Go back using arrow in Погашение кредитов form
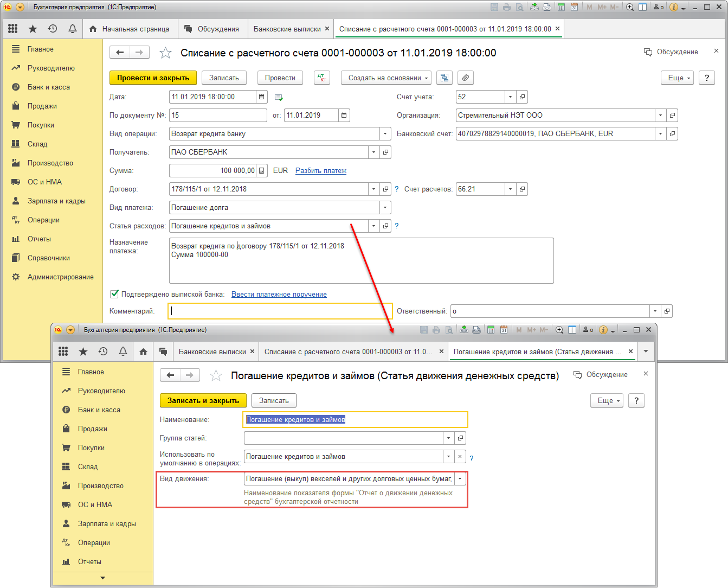This screenshot has width=728, height=588. (x=170, y=375)
